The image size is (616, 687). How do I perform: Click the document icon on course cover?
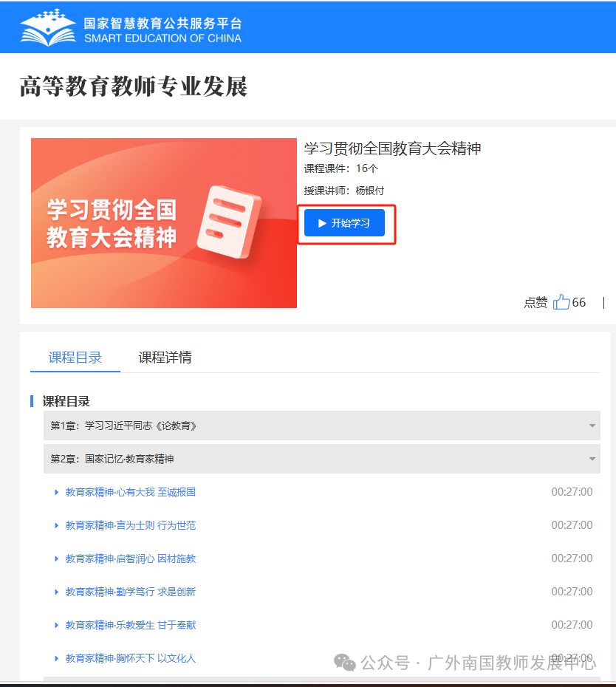232,221
